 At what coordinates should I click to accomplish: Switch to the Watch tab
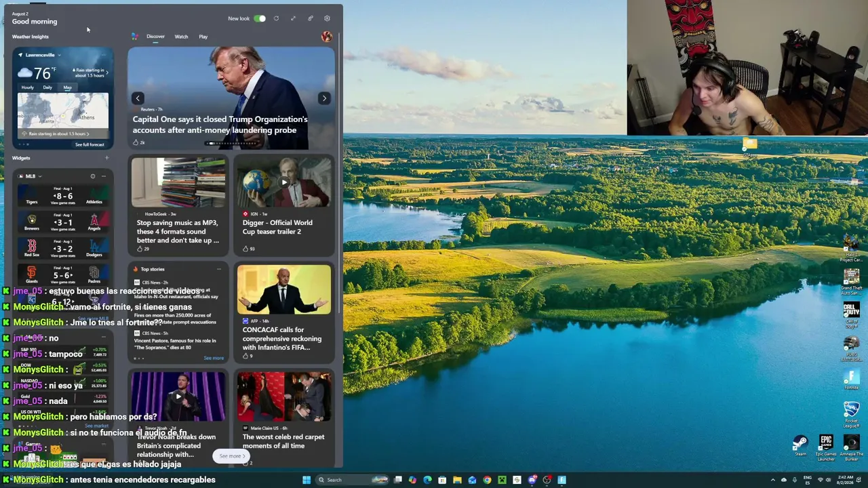[x=181, y=37]
